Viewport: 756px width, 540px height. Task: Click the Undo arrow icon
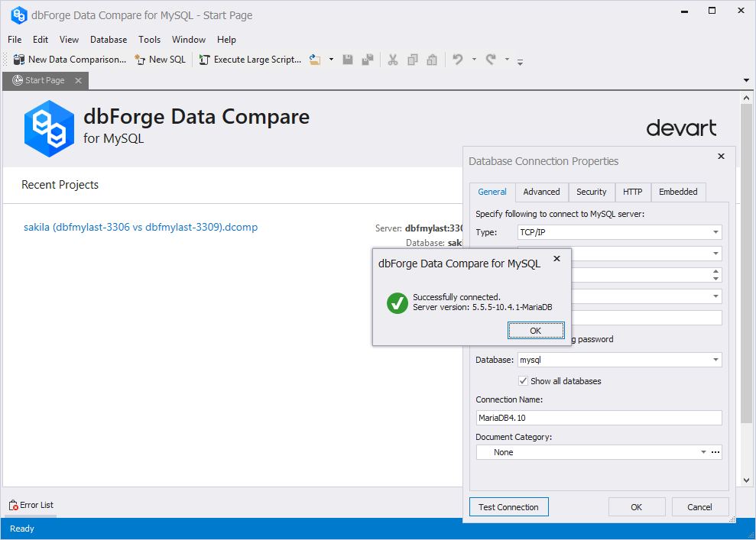458,60
